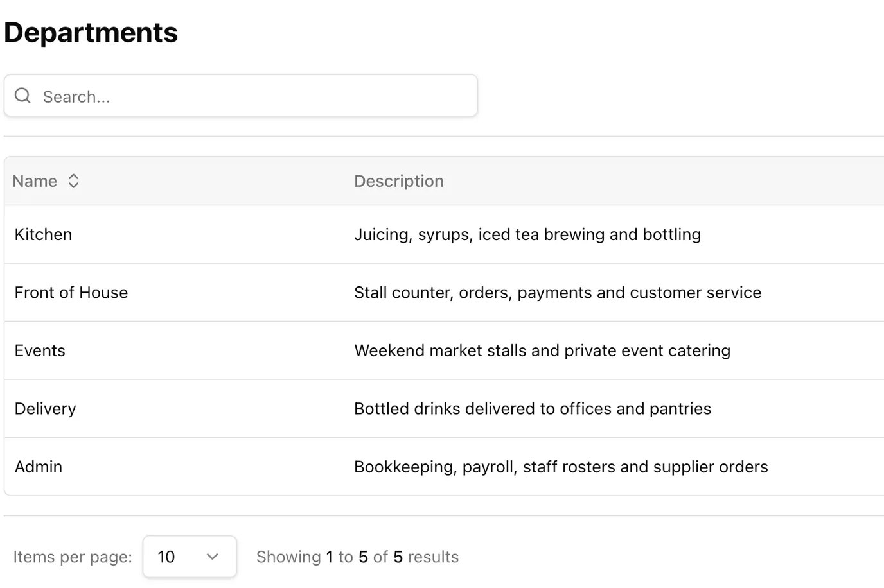Focus the Search... input field
Screen dimensions: 884x588
(241, 96)
